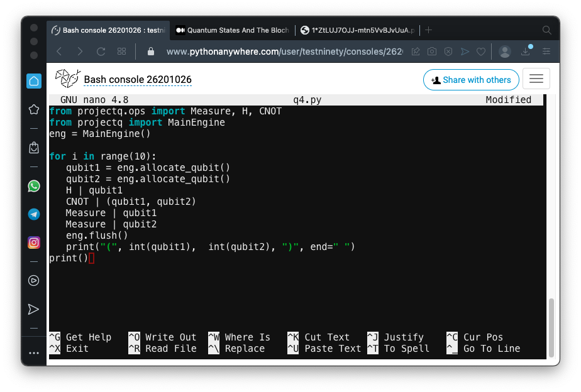The image size is (581, 392).
Task: Click the GNU nano 4.8 header text
Action: 94,100
